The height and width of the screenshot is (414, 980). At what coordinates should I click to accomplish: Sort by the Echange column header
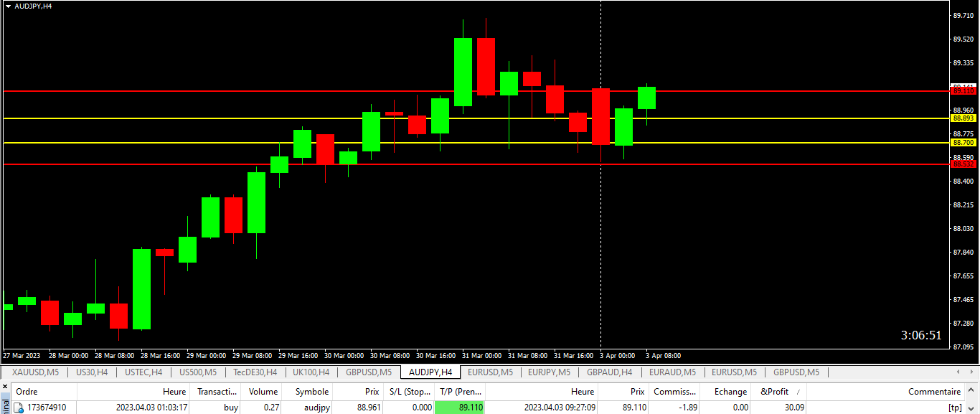725,392
